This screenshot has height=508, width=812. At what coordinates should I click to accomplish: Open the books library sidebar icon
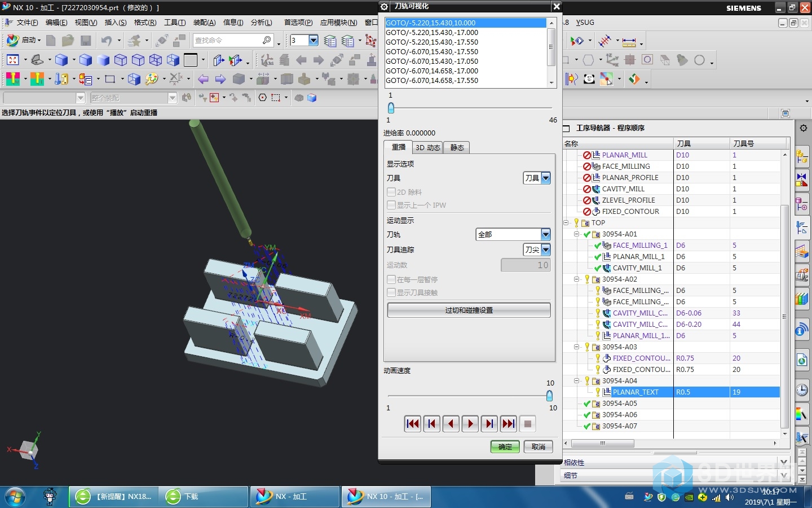[802, 298]
